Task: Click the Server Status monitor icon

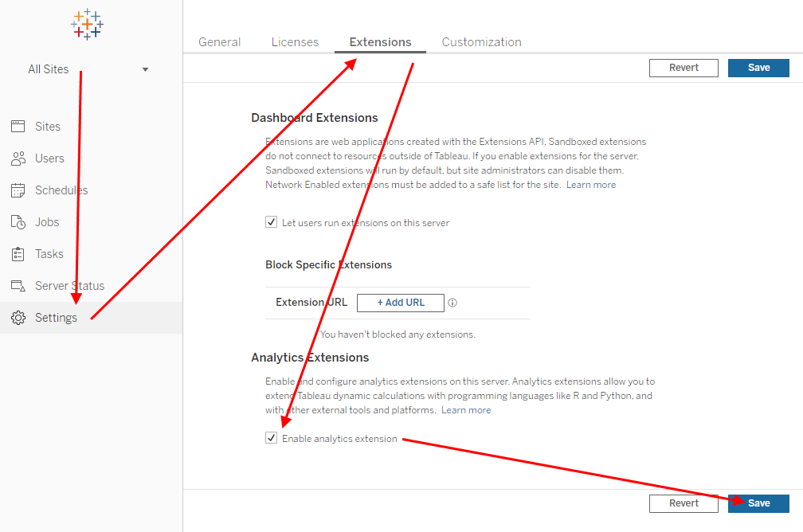Action: [18, 286]
